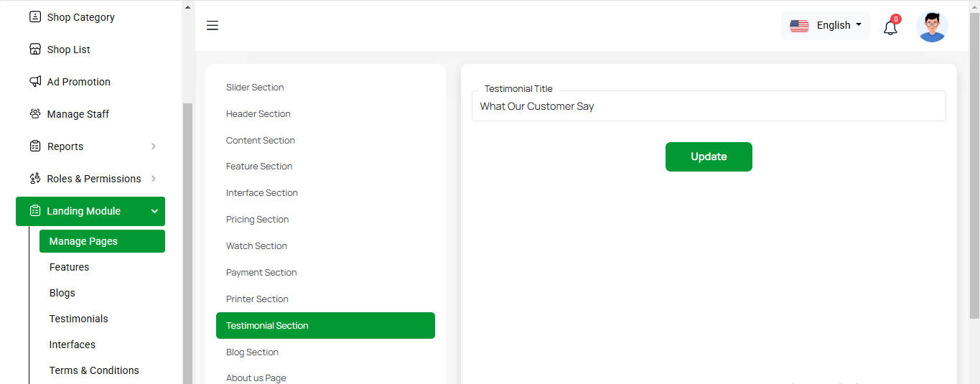
Task: Click the Roles & Permissions icon
Action: coord(34,178)
